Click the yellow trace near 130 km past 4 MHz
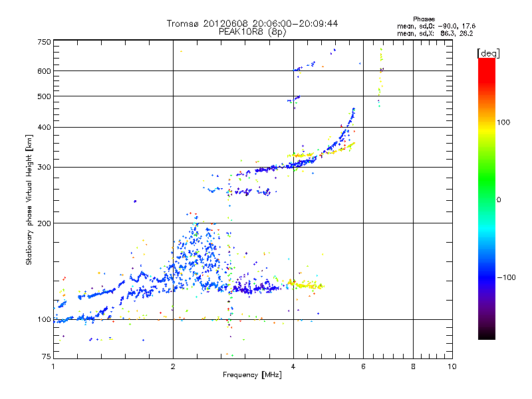 (305, 285)
